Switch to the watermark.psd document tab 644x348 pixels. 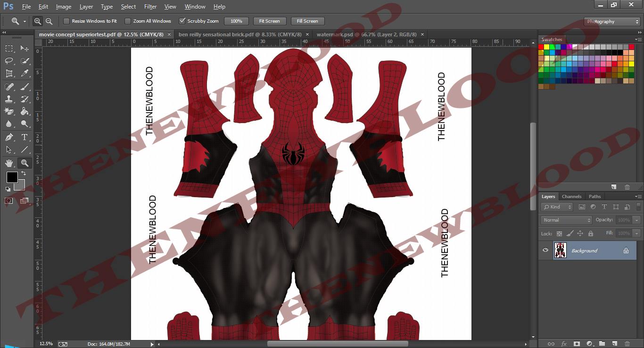tap(366, 34)
